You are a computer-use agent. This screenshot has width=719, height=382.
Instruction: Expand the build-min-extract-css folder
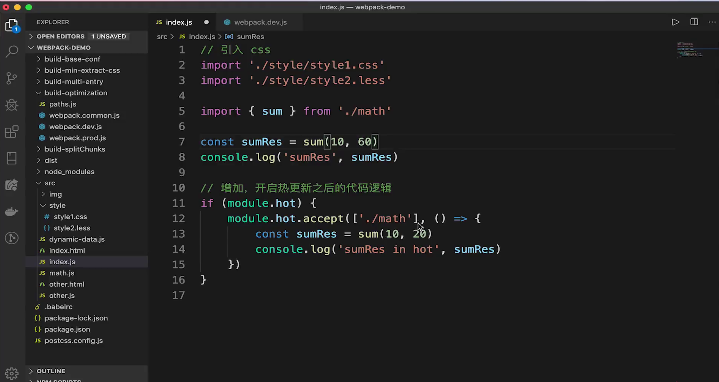tap(87, 71)
